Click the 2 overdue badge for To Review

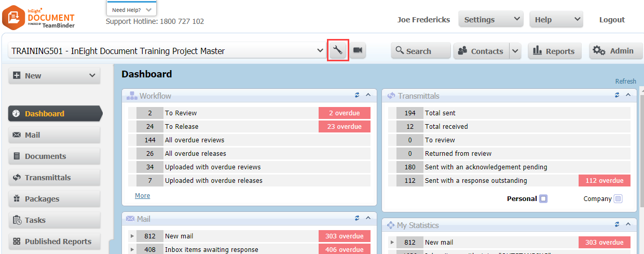[x=345, y=113]
